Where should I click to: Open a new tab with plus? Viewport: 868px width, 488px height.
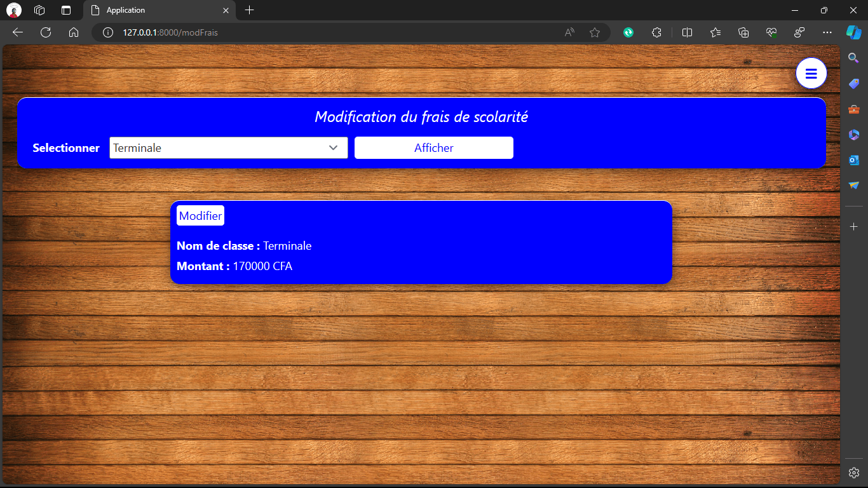(250, 10)
